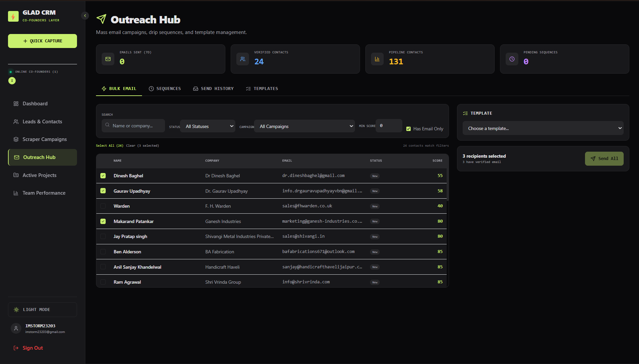
Task: Click BA Fabrication company cell
Action: [x=220, y=252]
